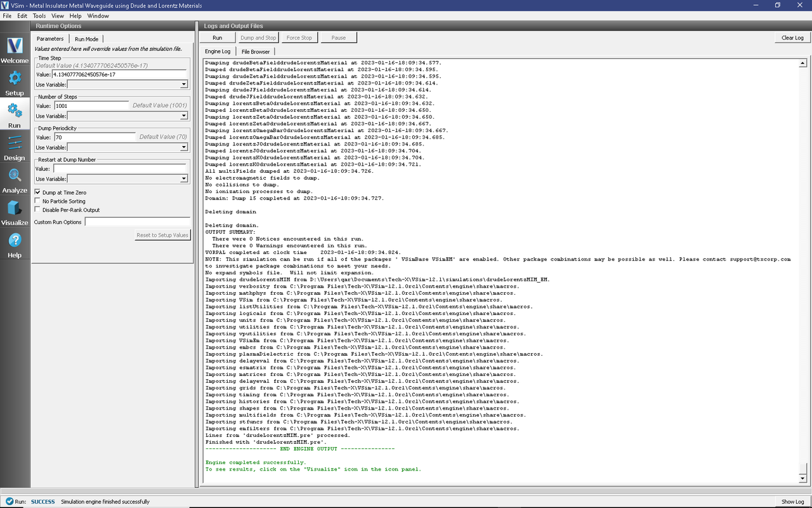The width and height of the screenshot is (812, 508).
Task: Switch to the Run Mode tab
Action: pyautogui.click(x=86, y=39)
